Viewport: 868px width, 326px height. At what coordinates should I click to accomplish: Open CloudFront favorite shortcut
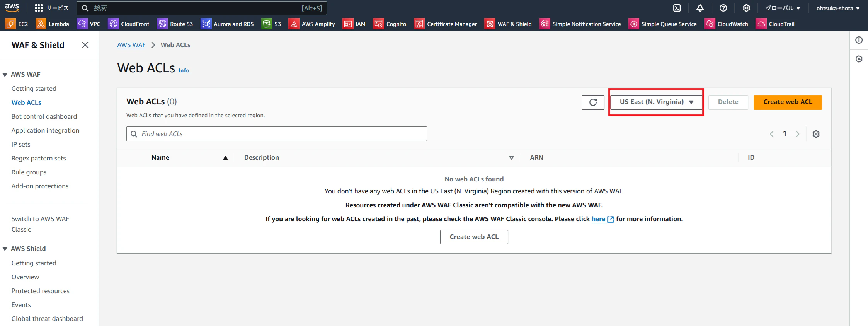pos(129,24)
